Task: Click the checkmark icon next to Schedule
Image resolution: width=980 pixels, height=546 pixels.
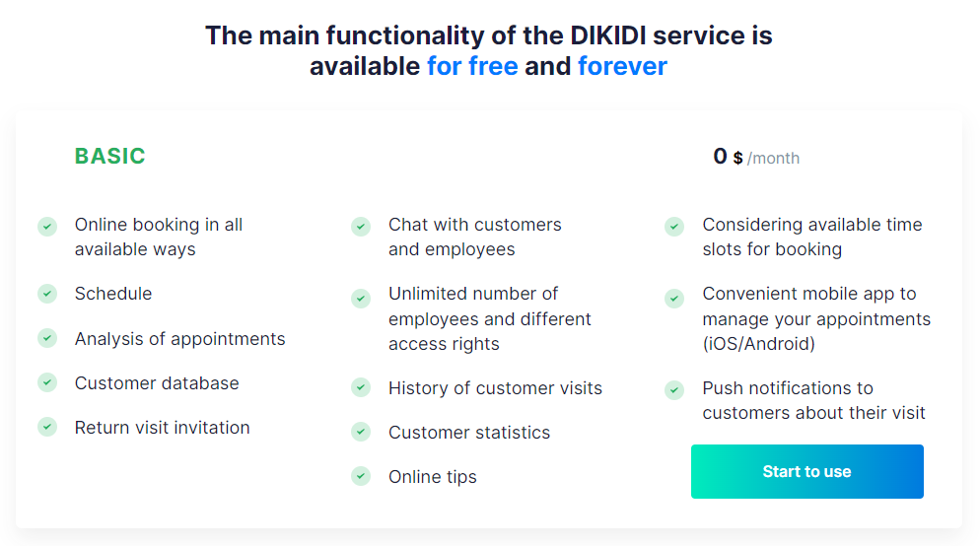Action: (x=47, y=294)
